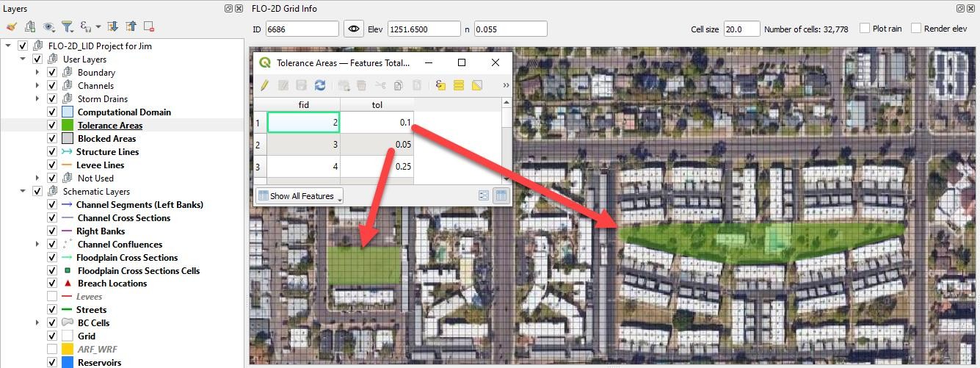Open filter legend funnel icon
This screenshot has width=980, height=368.
point(67,26)
